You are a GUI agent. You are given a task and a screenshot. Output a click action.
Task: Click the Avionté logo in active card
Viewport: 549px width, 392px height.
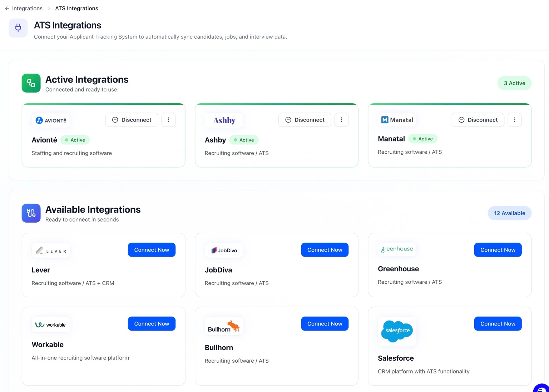pyautogui.click(x=51, y=120)
